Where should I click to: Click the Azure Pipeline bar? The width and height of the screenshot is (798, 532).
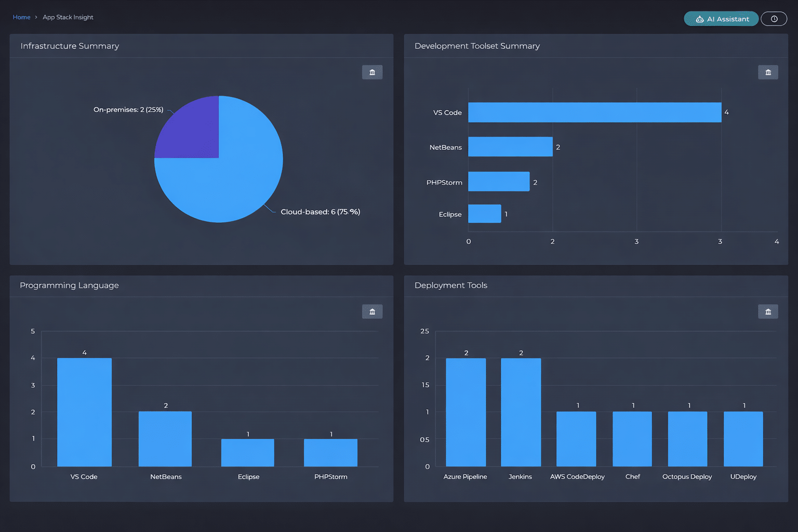465,412
